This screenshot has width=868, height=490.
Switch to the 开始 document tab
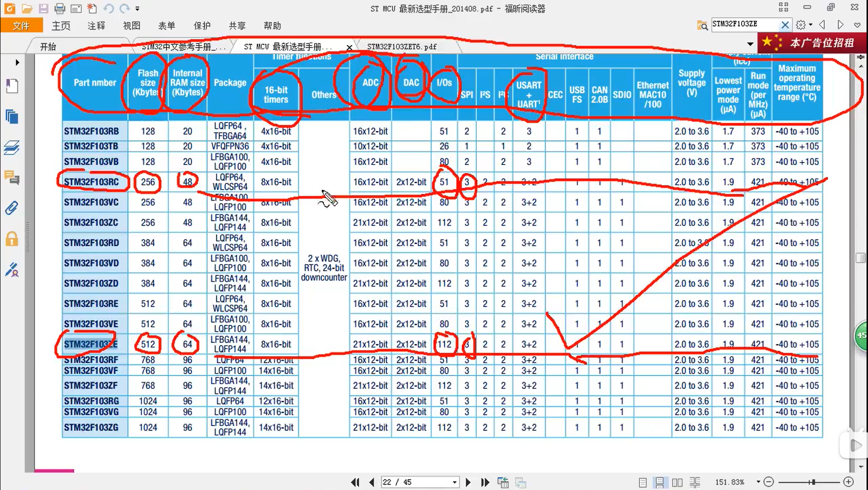coord(48,46)
